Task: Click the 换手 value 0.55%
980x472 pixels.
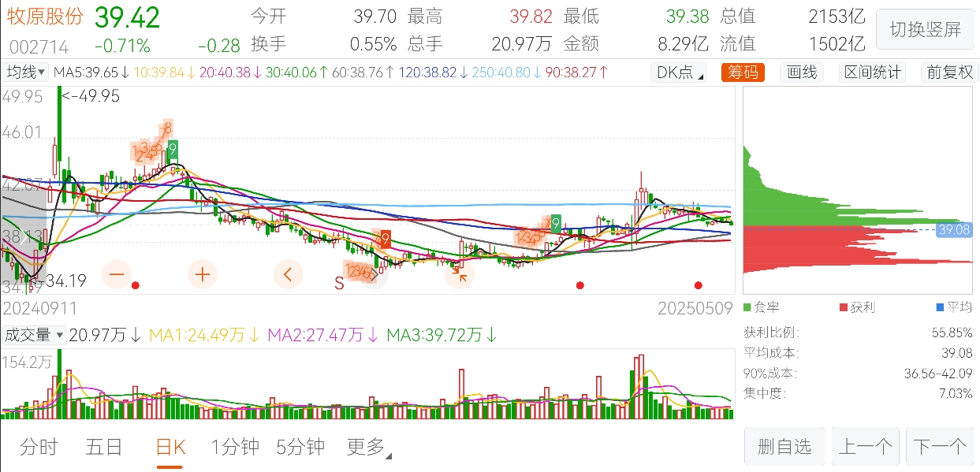Action: (x=373, y=44)
